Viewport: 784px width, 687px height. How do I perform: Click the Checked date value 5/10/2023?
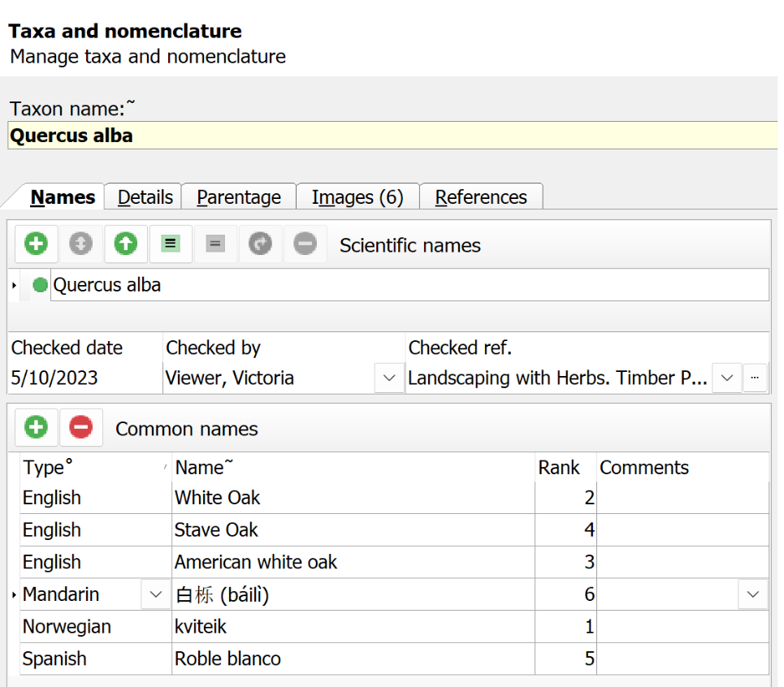54,378
